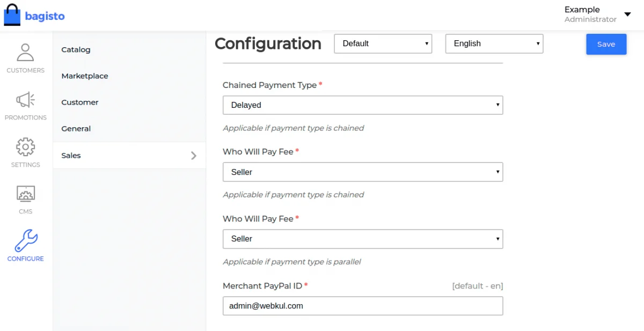Click the bagisto brand name link
The width and height of the screenshot is (644, 331).
tap(45, 16)
